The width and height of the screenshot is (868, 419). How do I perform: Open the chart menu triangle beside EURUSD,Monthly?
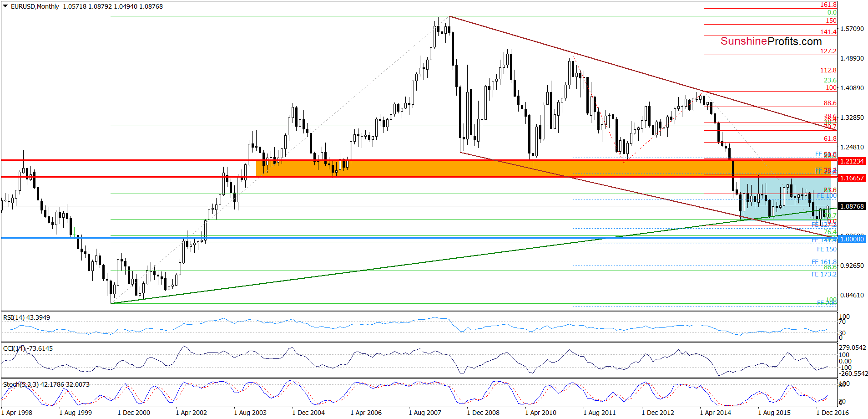(5, 6)
